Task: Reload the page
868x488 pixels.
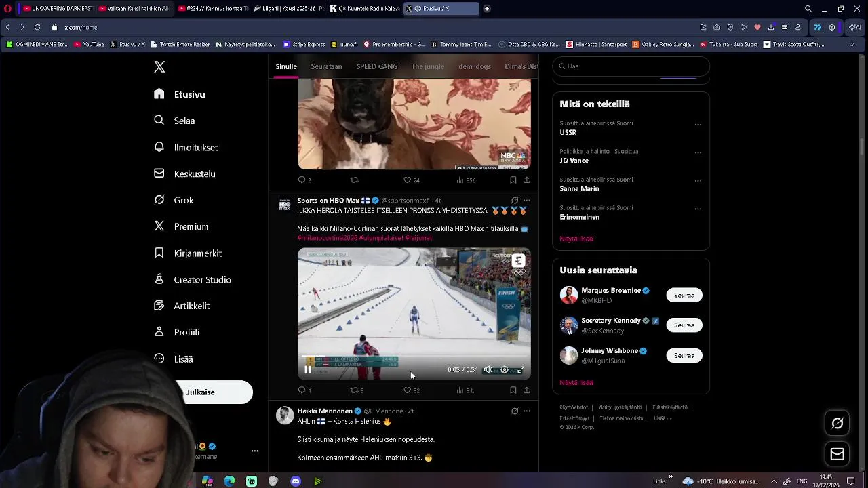Action: pyautogui.click(x=37, y=27)
